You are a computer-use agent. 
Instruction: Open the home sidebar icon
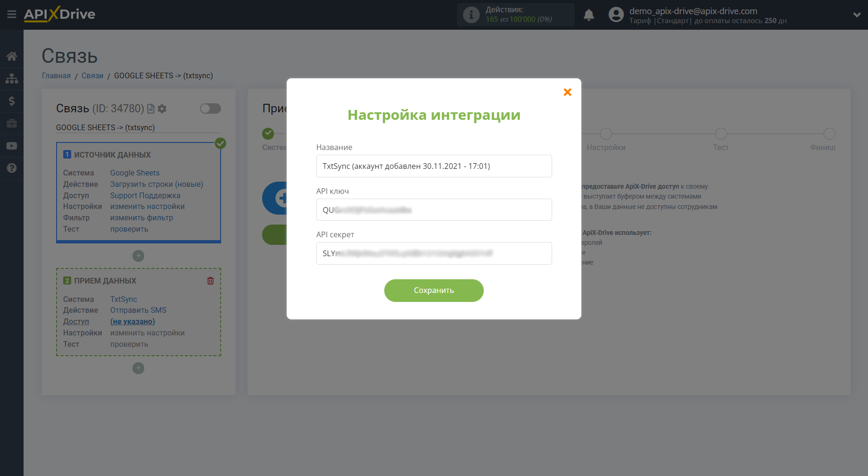12,56
